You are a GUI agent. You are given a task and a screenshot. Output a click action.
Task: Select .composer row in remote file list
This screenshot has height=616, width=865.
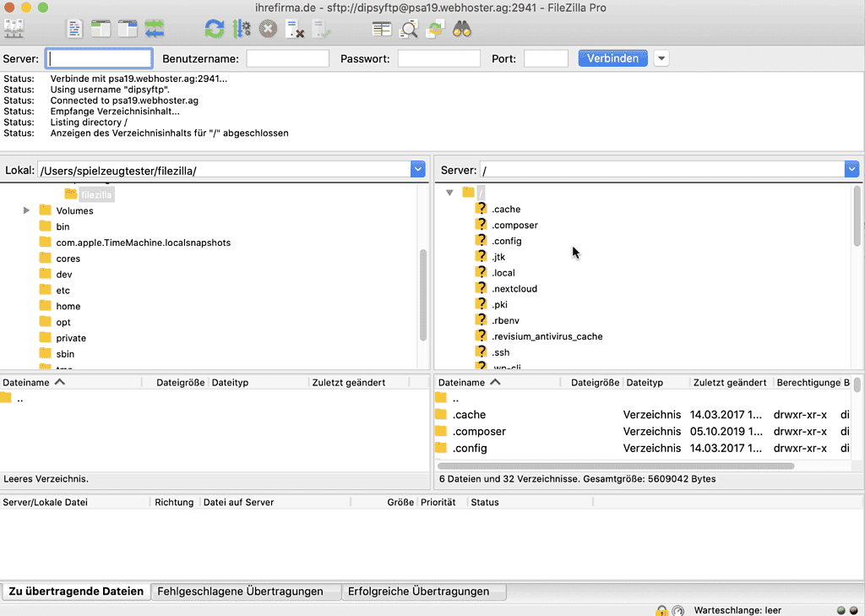tap(643, 431)
